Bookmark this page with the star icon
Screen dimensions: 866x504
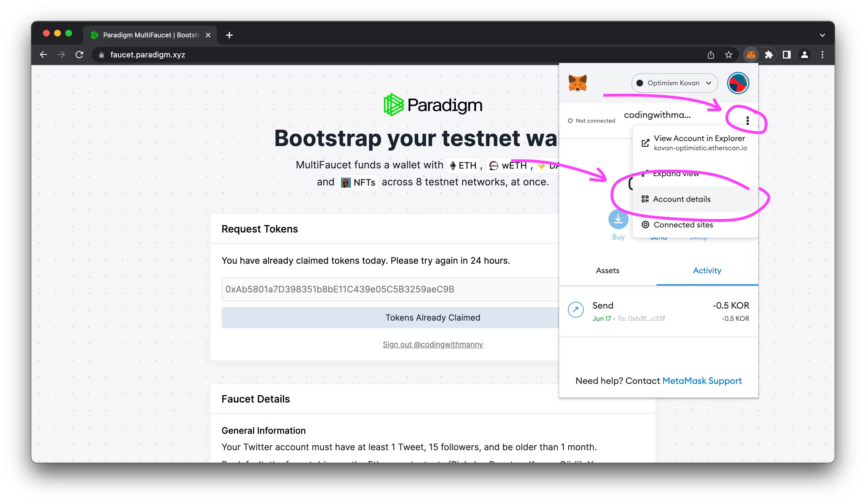tap(728, 55)
